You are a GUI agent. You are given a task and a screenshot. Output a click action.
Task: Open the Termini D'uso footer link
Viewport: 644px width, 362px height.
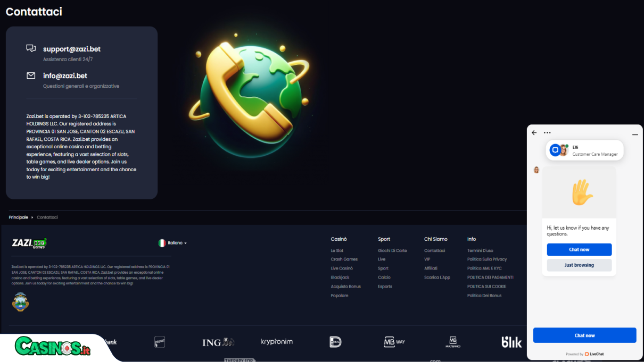(480, 250)
